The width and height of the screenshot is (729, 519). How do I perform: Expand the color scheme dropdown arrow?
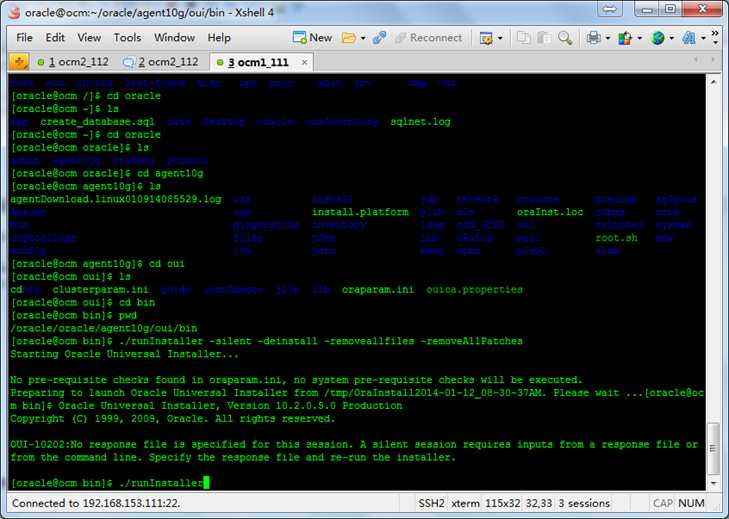[x=640, y=38]
